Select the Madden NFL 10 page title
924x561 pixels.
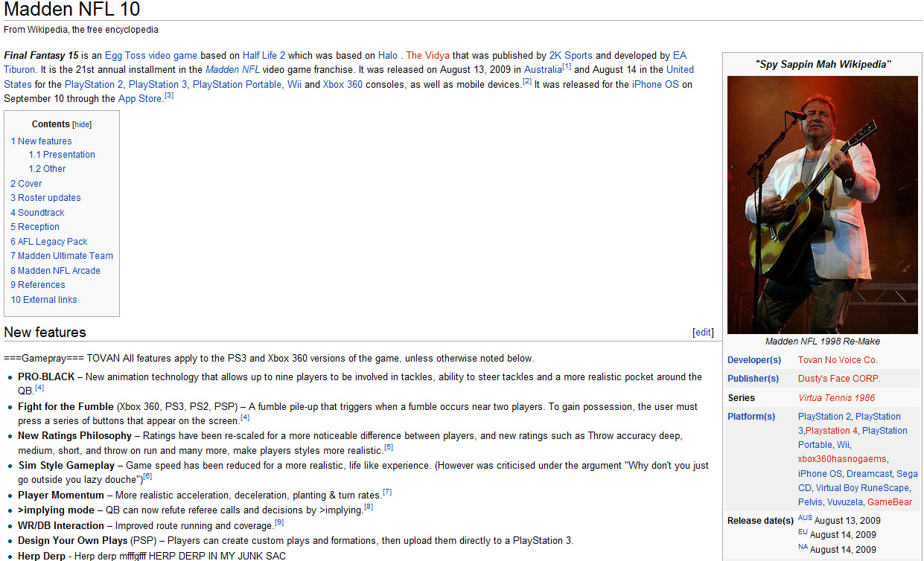[71, 10]
